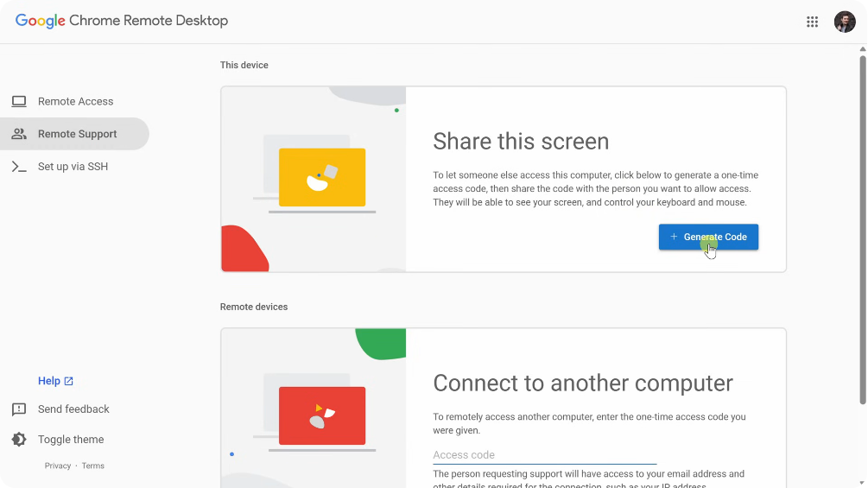The height and width of the screenshot is (488, 868).
Task: Open the Remote Access section
Action: point(75,101)
